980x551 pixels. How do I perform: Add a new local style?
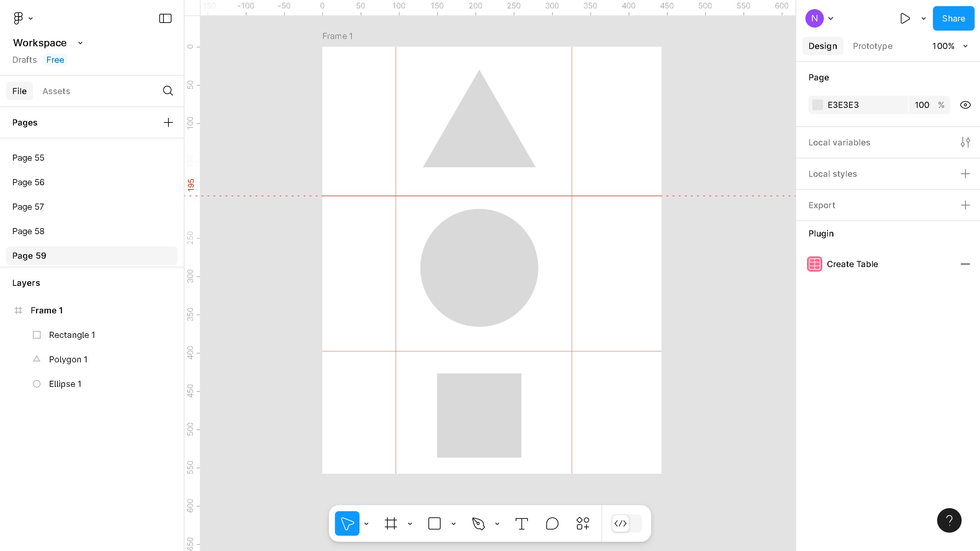click(966, 174)
